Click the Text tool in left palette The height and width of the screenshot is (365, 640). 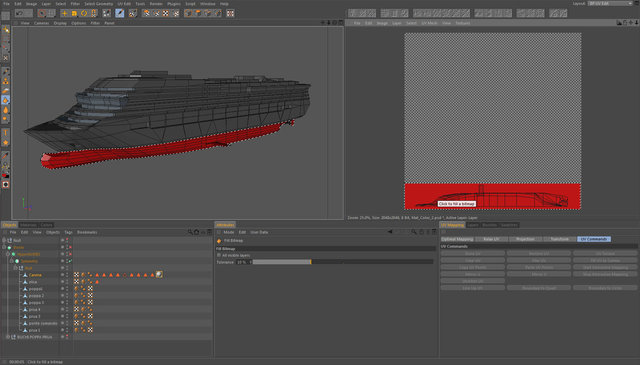6,133
